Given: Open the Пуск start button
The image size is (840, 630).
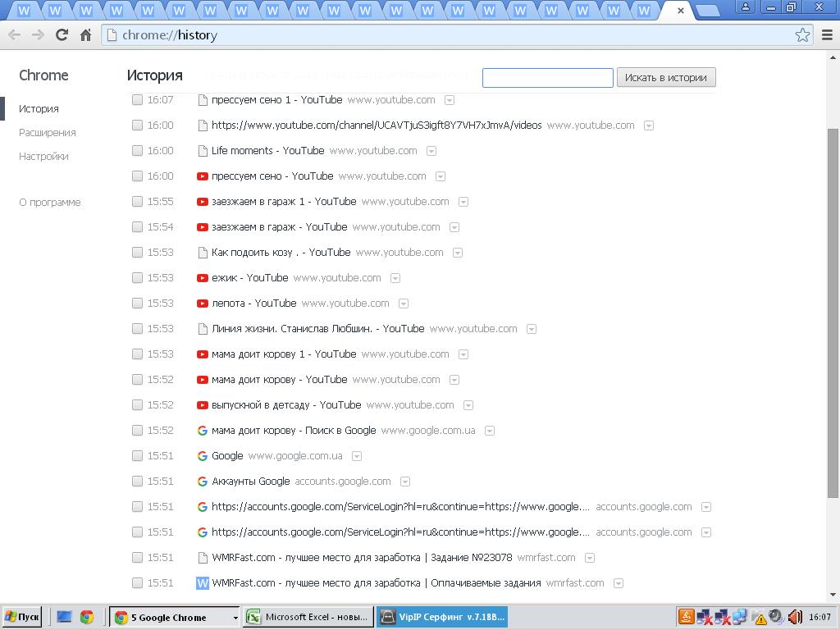Looking at the screenshot, I should pos(22,617).
